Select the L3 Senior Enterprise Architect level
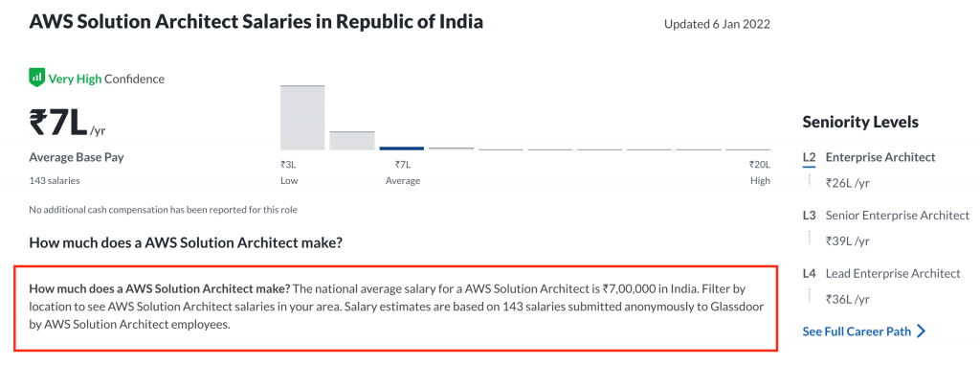980x389 pixels. tap(885, 216)
